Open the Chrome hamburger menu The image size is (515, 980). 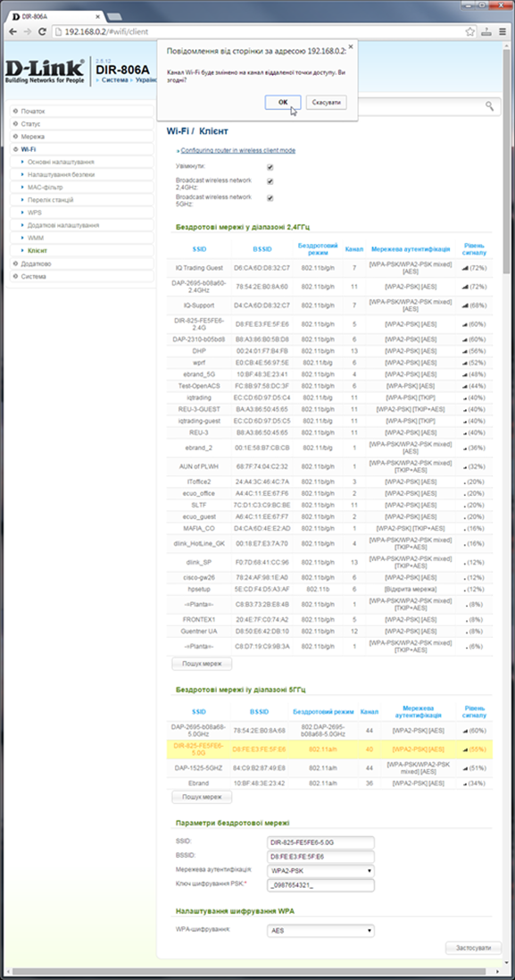point(503,31)
